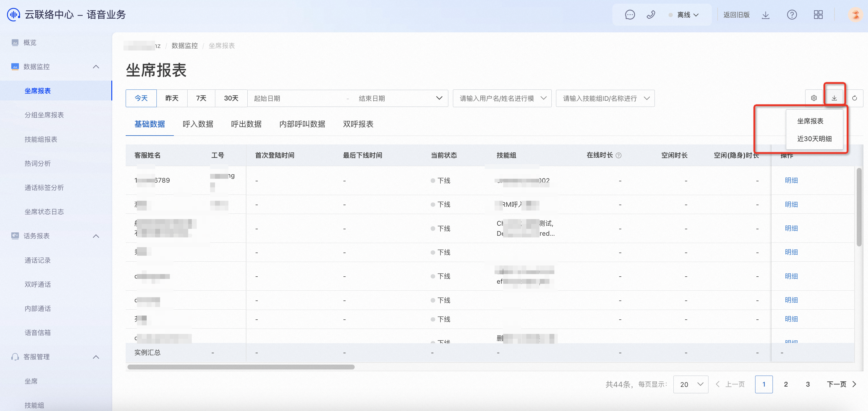Click the 概览 sidebar icon
868x411 pixels.
pos(15,42)
